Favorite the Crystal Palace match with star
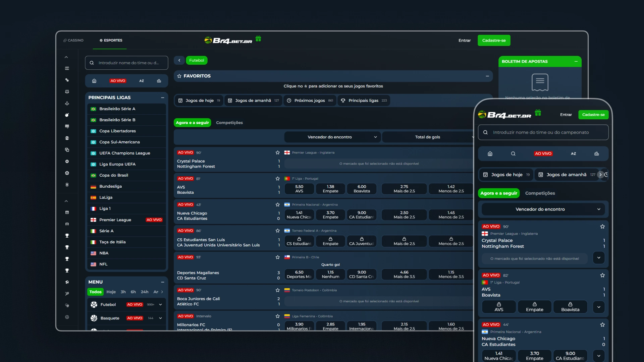The height and width of the screenshot is (362, 644). point(277,153)
